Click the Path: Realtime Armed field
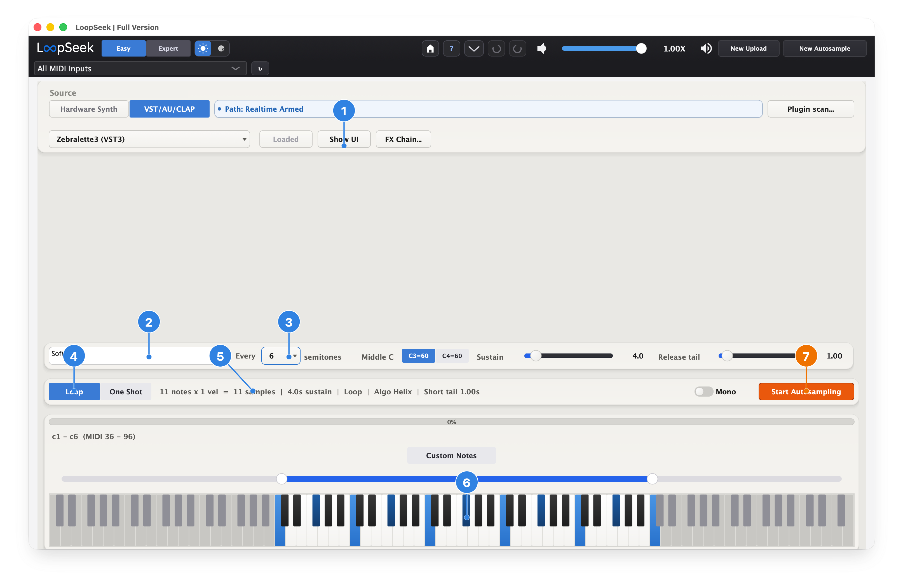The width and height of the screenshot is (903, 588). pos(488,109)
